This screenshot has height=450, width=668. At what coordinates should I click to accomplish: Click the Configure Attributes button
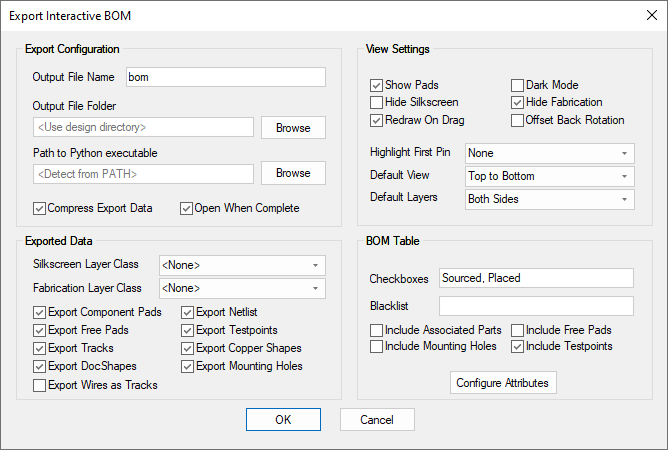pyautogui.click(x=503, y=383)
